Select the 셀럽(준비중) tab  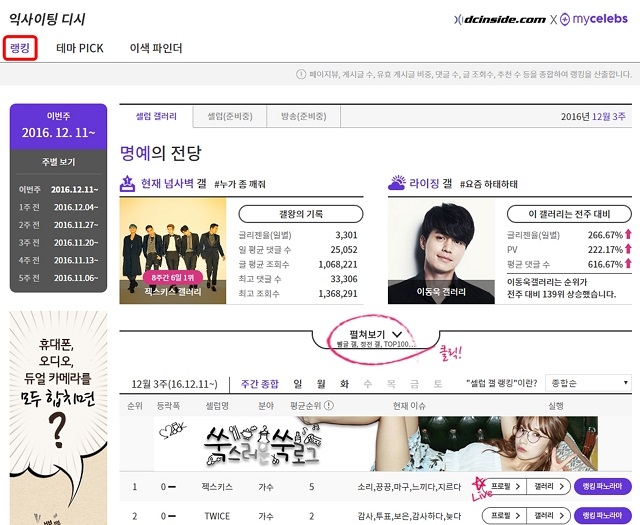(230, 116)
